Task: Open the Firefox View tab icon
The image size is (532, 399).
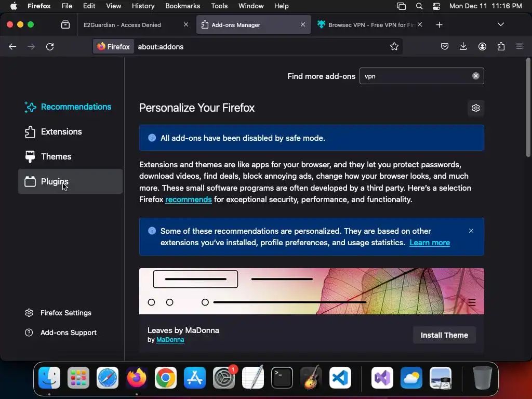Action: [65, 25]
